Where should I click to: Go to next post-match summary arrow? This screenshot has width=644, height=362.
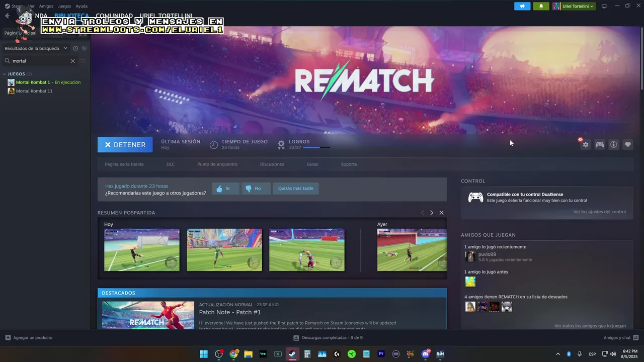pyautogui.click(x=431, y=213)
